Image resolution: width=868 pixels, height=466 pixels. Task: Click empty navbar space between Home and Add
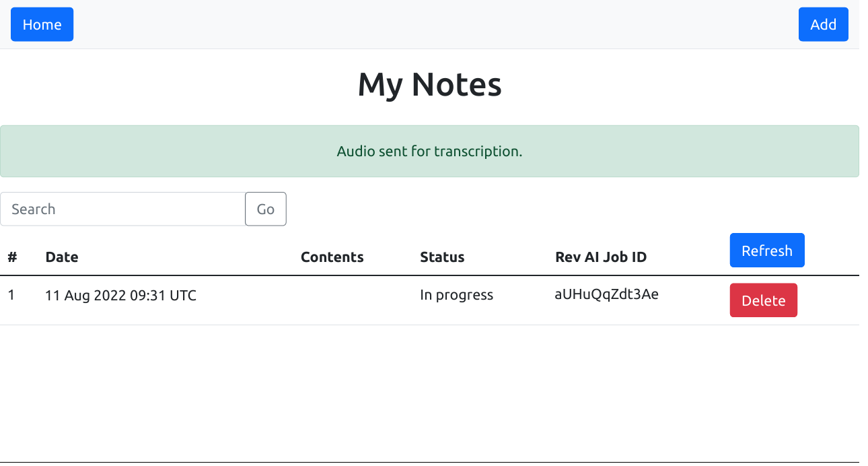click(x=431, y=24)
